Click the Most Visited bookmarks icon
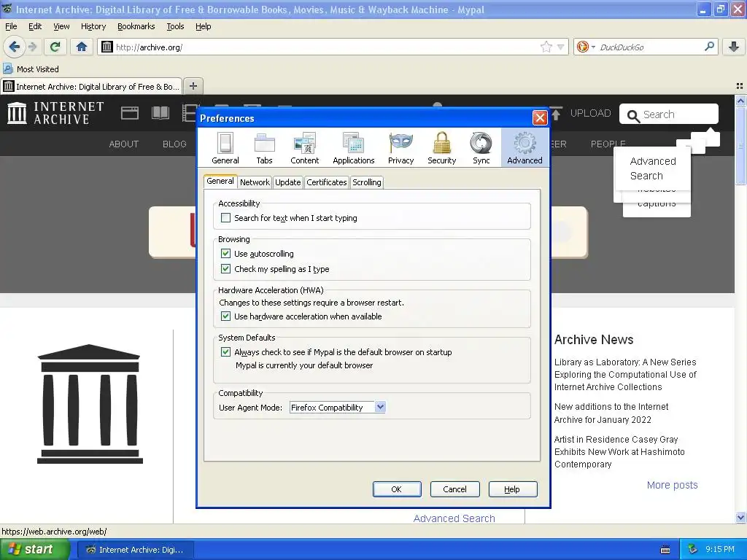747x560 pixels. click(x=7, y=69)
